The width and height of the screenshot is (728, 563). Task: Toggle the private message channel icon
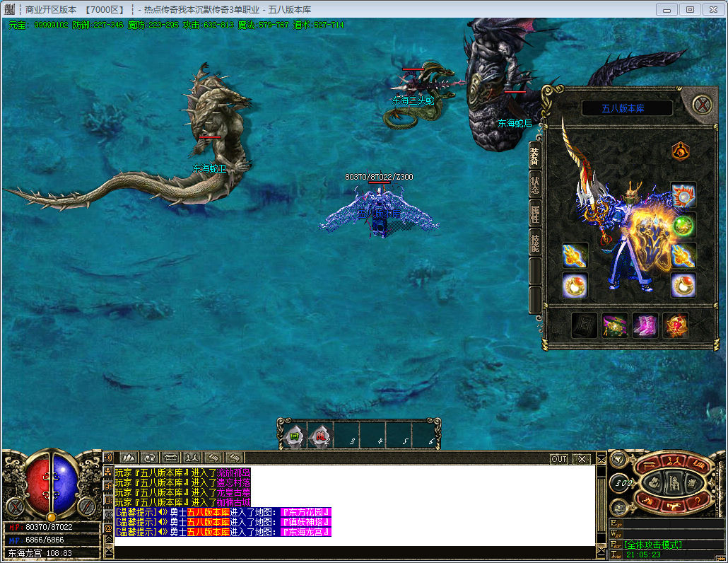108,500
